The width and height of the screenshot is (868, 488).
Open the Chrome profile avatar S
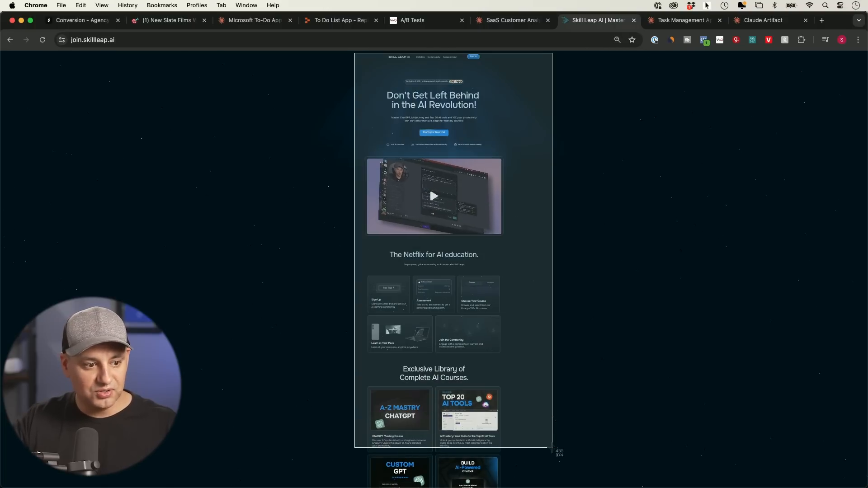[x=842, y=40]
